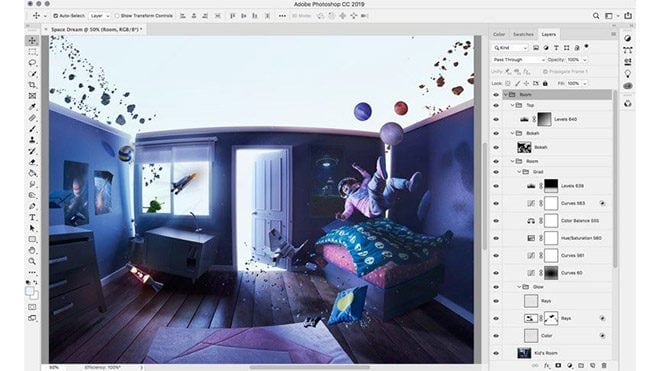Enable the Auto-Select checkbox
Image resolution: width=660 pixels, height=371 pixels.
56,16
